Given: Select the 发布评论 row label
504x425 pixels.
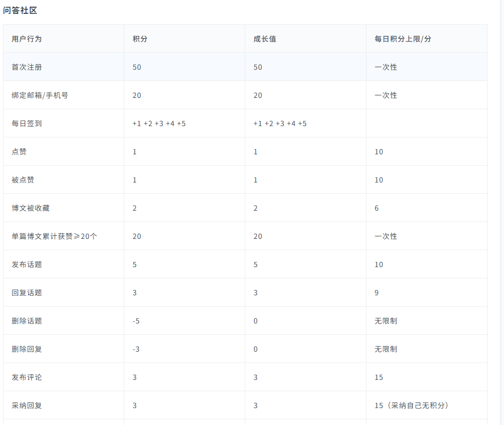Looking at the screenshot, I should (x=27, y=377).
